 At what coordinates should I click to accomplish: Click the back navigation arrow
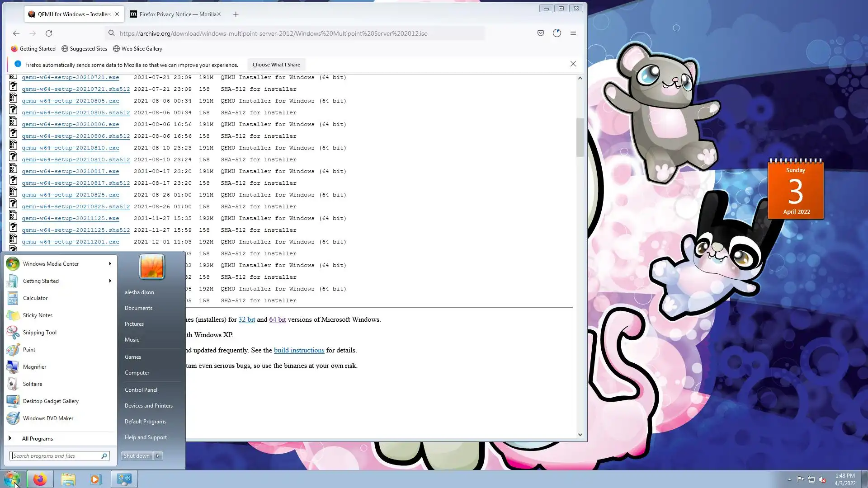16,33
